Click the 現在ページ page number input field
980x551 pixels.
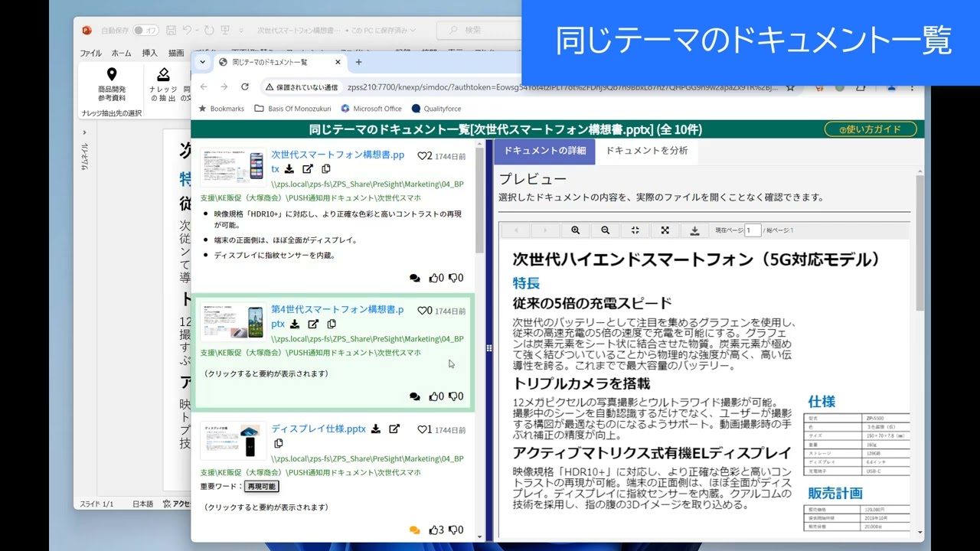pos(753,230)
